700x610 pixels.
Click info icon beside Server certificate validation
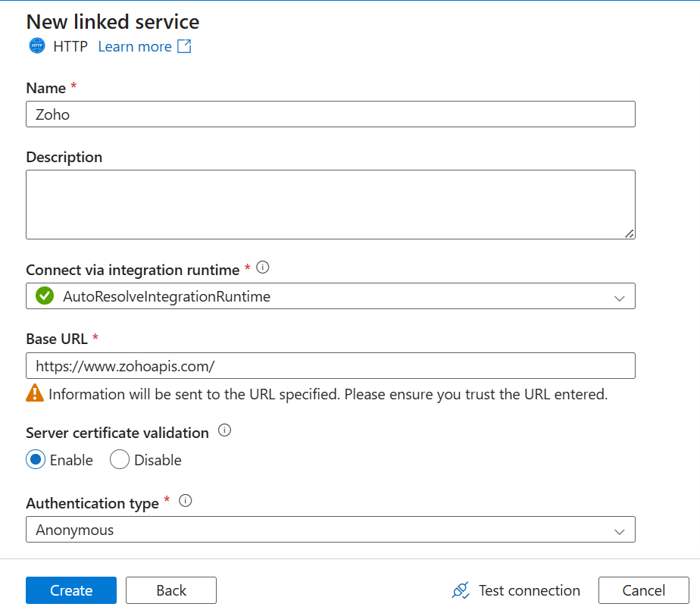coord(224,430)
